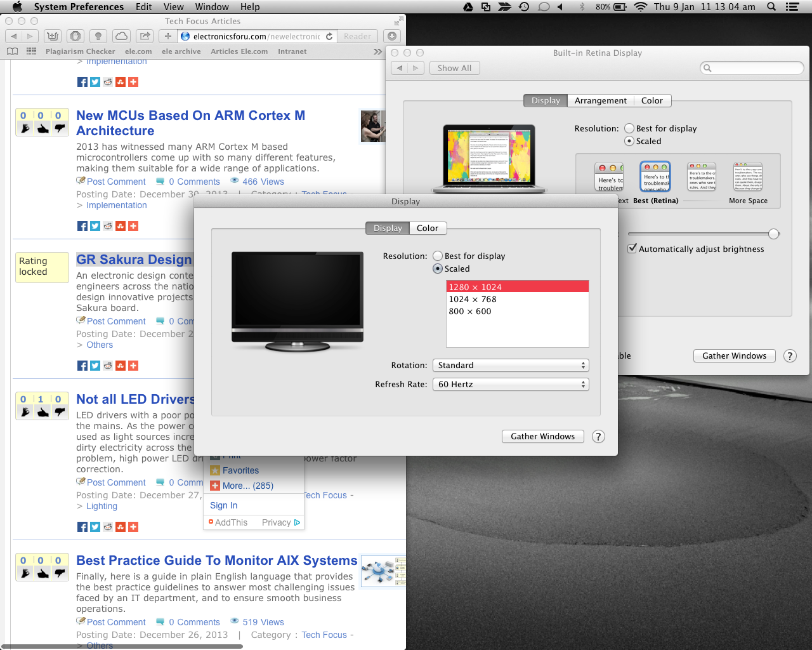Tweet the New MCUs article

point(95,226)
